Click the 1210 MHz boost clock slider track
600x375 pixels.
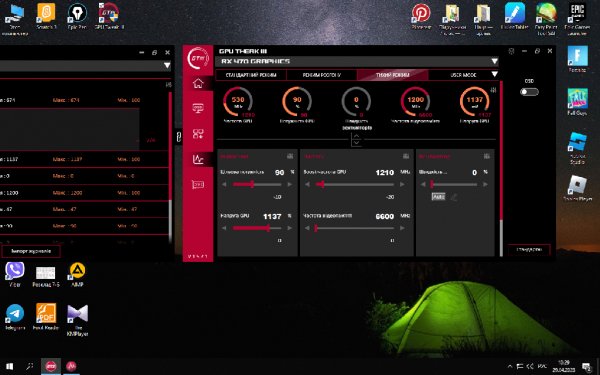355,184
